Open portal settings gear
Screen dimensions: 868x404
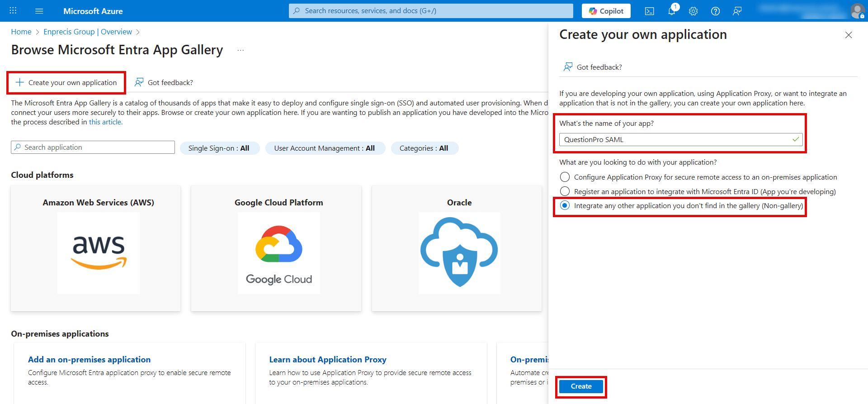point(693,11)
